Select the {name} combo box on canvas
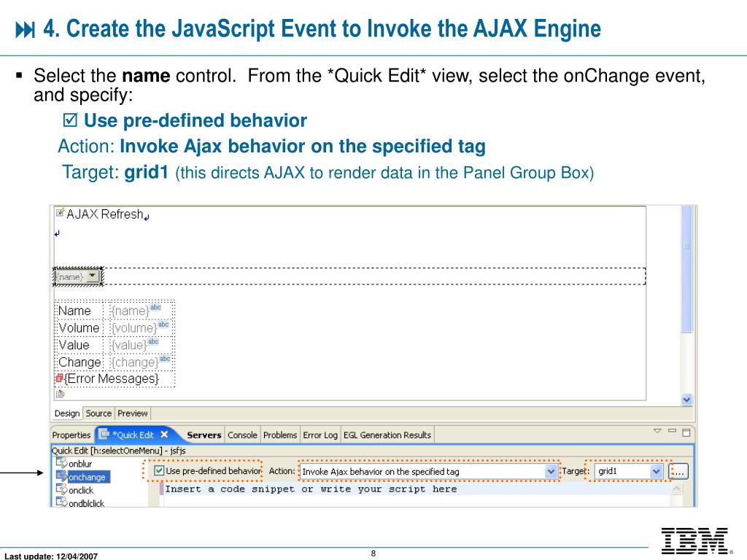The width and height of the screenshot is (747, 560). 78,276
